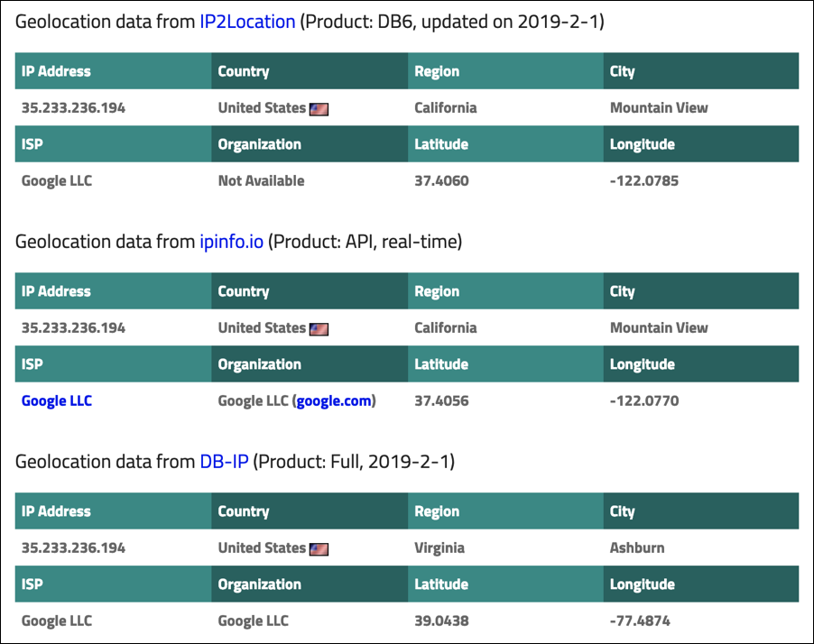
Task: Click California in the ipinfo.io table
Action: 446,328
